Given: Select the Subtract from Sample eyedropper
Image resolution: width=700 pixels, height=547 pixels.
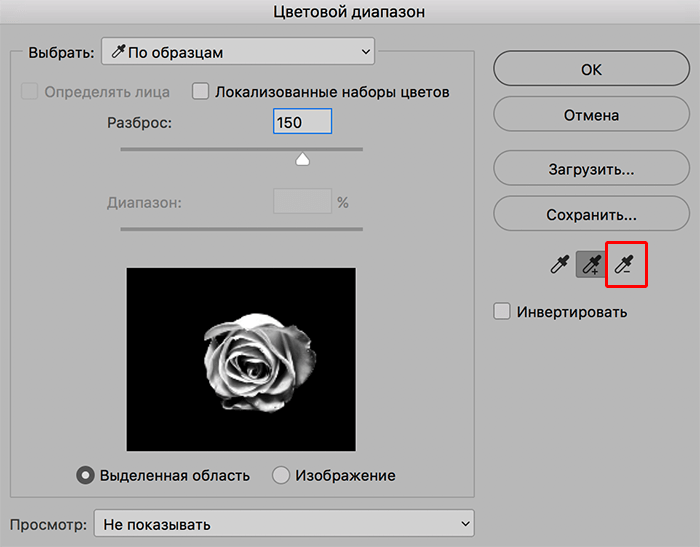Looking at the screenshot, I should pos(624,264).
